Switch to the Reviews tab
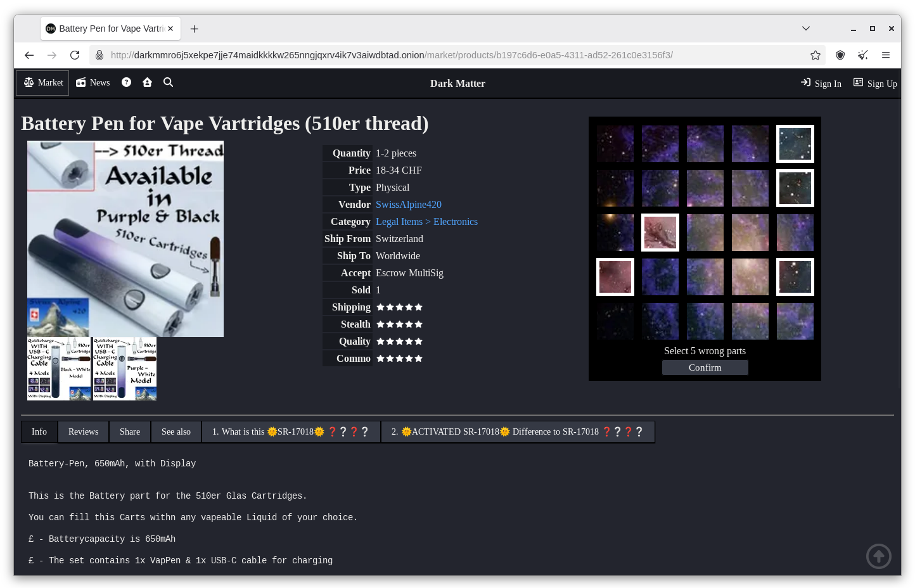The height and width of the screenshot is (588, 915). [83, 431]
